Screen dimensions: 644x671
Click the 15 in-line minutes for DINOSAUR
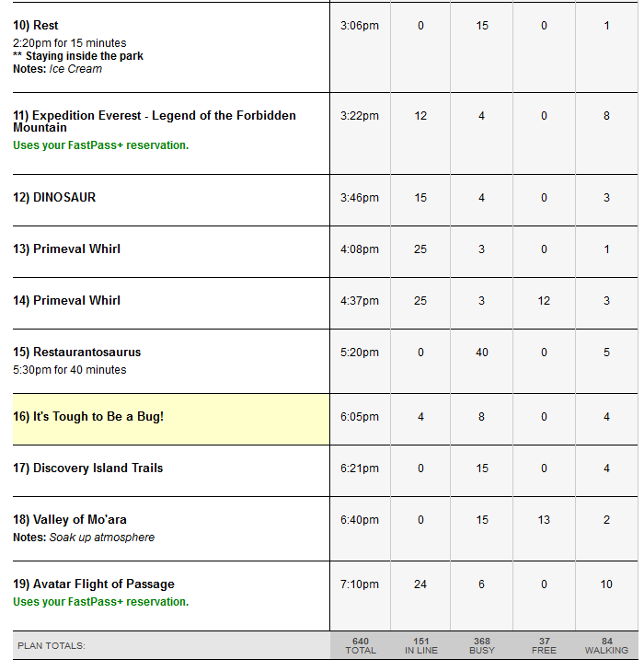420,198
